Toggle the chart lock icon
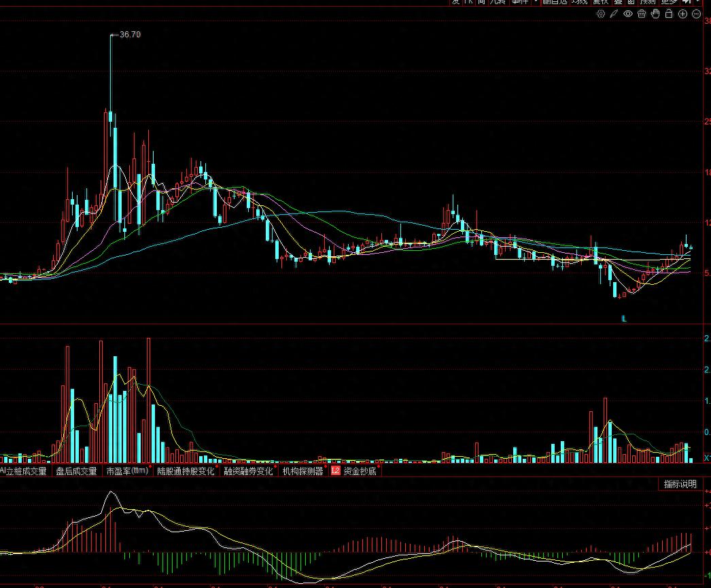 tap(669, 14)
